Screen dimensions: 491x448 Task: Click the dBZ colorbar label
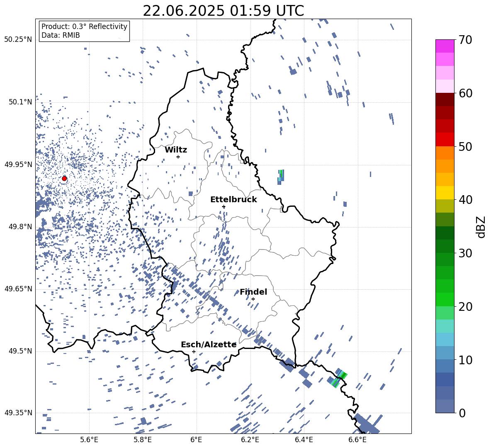point(481,227)
